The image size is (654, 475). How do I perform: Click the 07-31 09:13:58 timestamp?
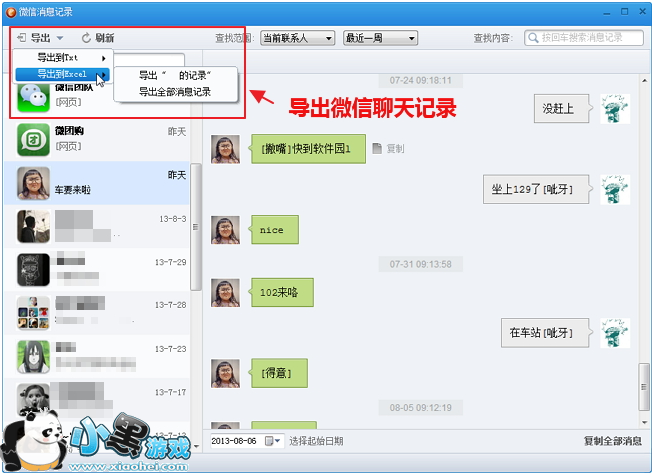coord(420,264)
